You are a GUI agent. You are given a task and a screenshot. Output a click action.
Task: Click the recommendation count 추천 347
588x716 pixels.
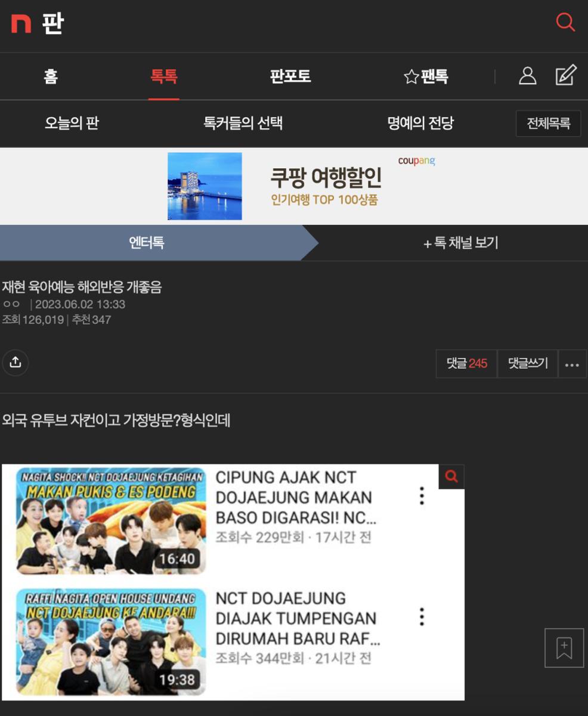click(91, 320)
